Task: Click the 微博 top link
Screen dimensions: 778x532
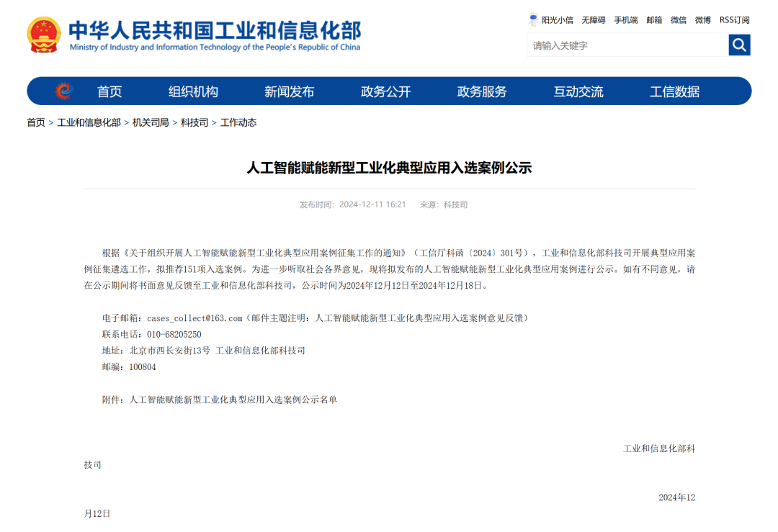Action: click(702, 20)
